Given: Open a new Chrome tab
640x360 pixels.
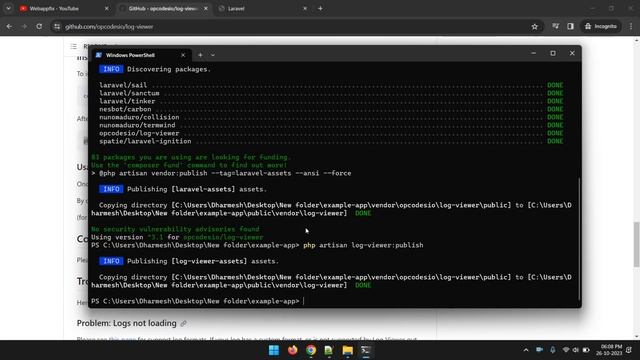Looking at the screenshot, I should click(320, 9).
